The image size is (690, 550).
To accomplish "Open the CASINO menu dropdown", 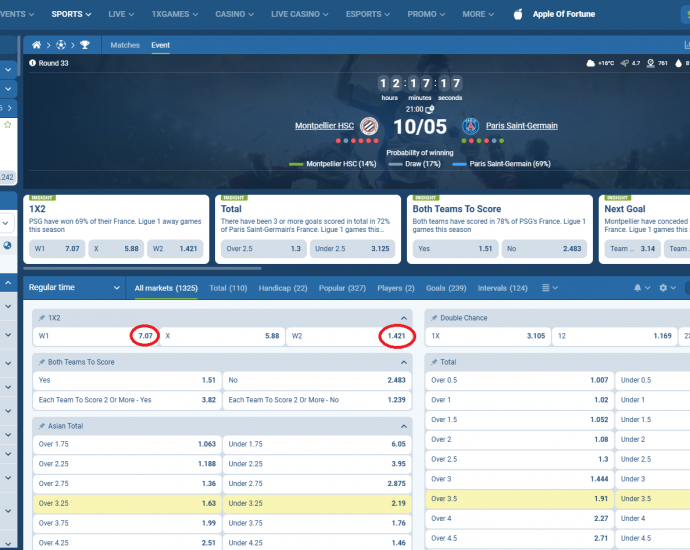I will (235, 14).
